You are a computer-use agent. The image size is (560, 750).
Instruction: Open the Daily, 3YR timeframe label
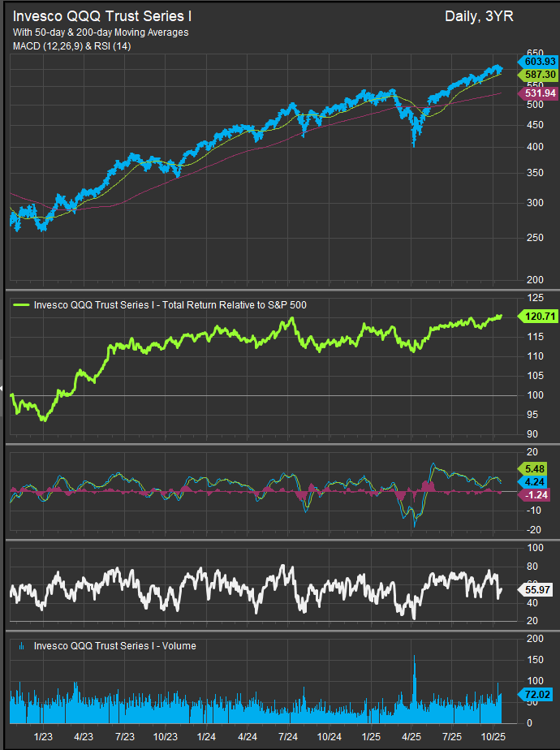coord(479,16)
